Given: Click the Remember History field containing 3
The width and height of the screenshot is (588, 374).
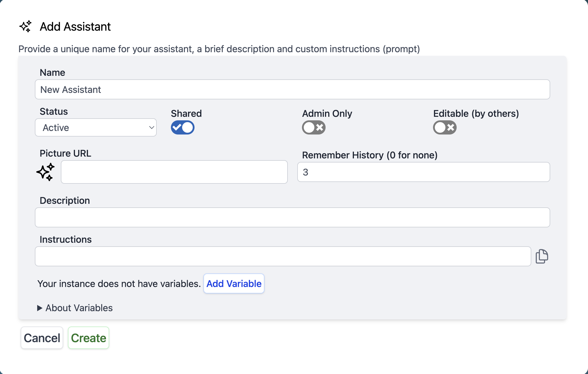Looking at the screenshot, I should 423,172.
